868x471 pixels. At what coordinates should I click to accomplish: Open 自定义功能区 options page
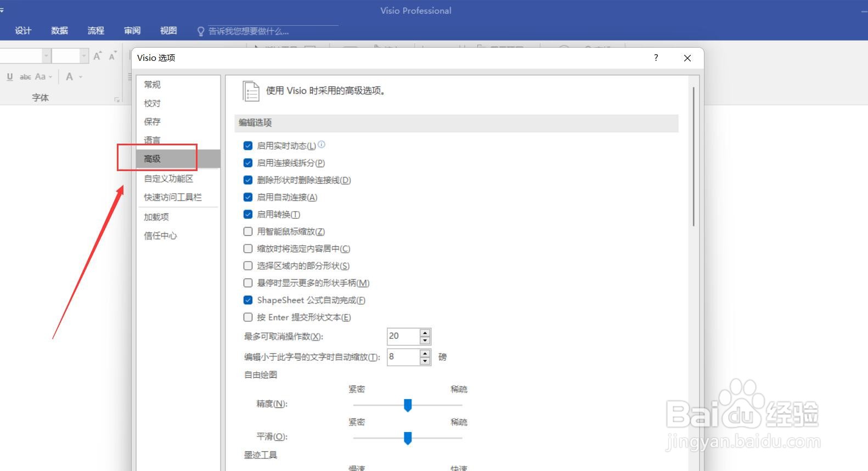click(178, 179)
